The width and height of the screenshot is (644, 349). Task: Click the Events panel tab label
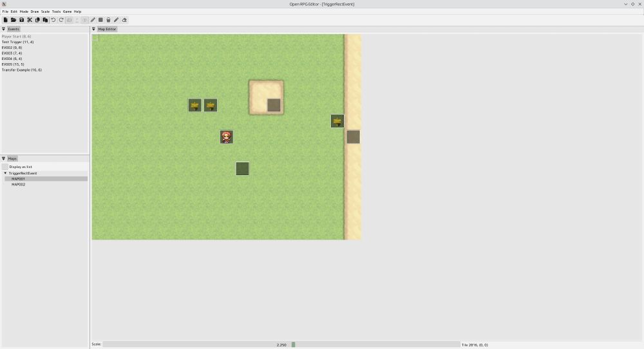[x=13, y=29]
